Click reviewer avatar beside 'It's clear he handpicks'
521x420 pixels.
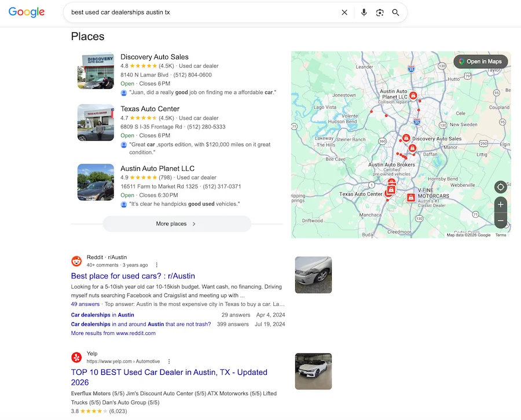click(x=124, y=204)
